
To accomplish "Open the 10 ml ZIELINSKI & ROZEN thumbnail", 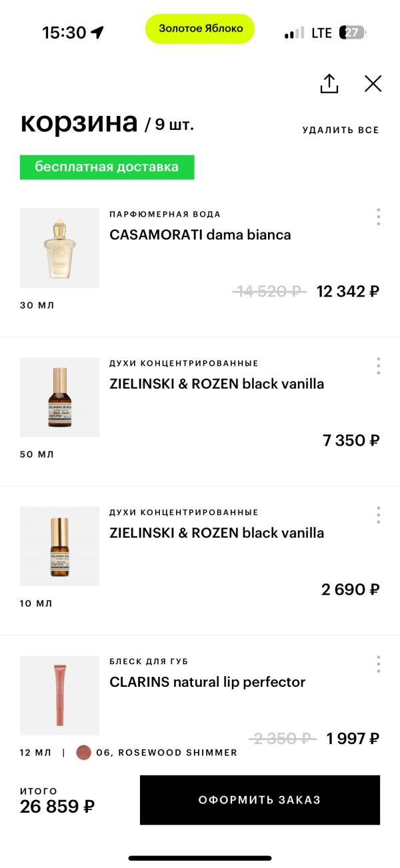I will (59, 546).
